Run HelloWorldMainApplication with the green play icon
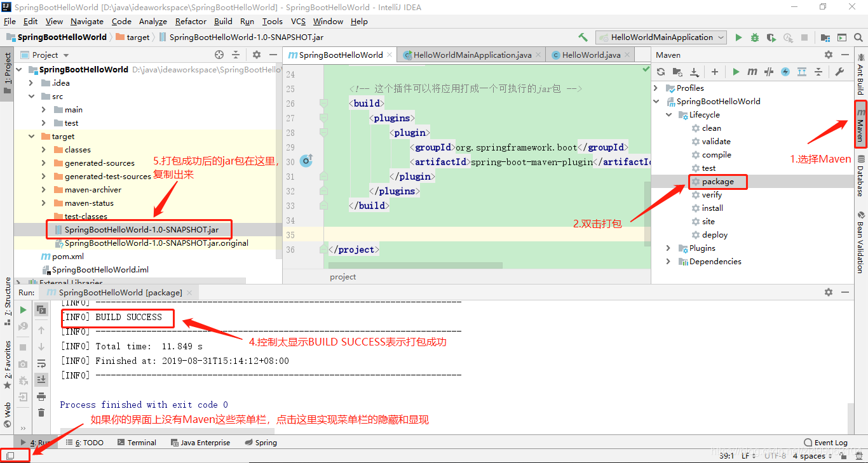Image resolution: width=868 pixels, height=463 pixels. (x=738, y=37)
